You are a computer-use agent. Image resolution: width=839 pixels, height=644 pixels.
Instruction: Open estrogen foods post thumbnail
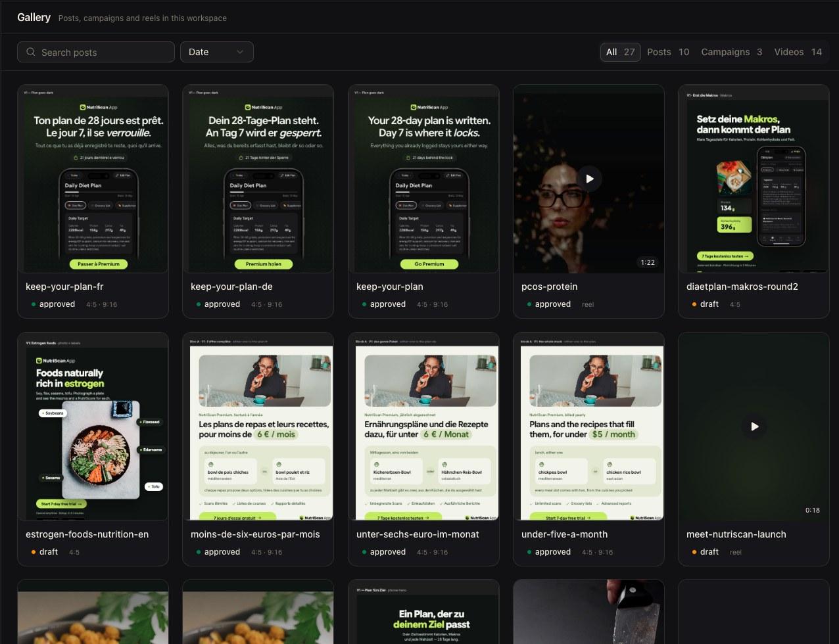(x=93, y=426)
